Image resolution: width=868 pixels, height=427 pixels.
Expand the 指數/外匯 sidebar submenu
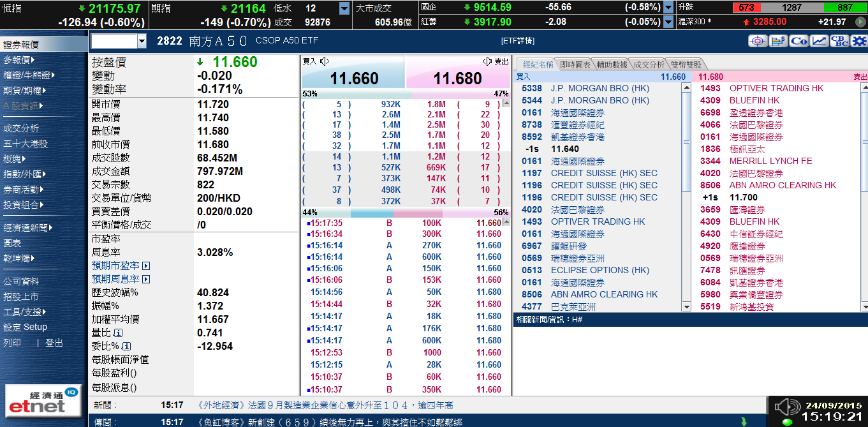(44, 174)
